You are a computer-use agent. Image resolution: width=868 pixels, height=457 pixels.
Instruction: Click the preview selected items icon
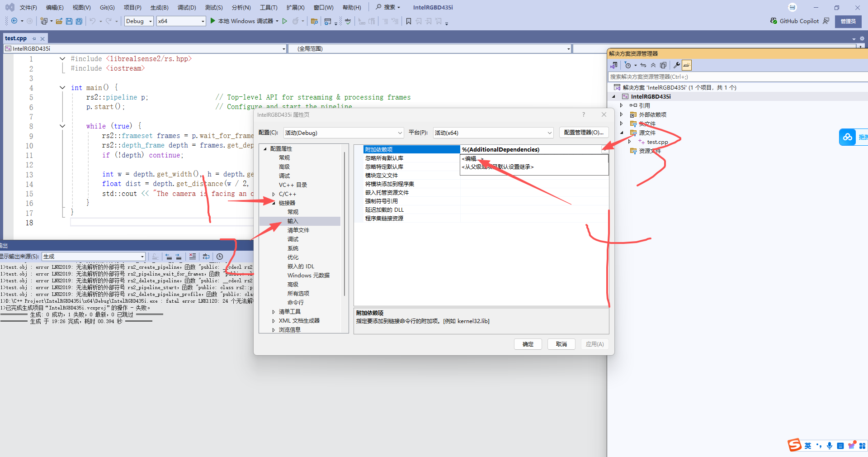(687, 65)
